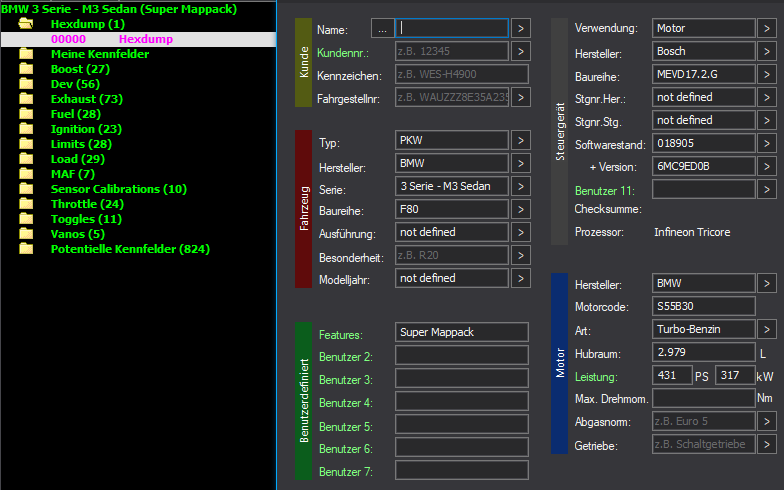Click the Benutzer 2 input field
The height and width of the screenshot is (490, 784).
tap(462, 355)
